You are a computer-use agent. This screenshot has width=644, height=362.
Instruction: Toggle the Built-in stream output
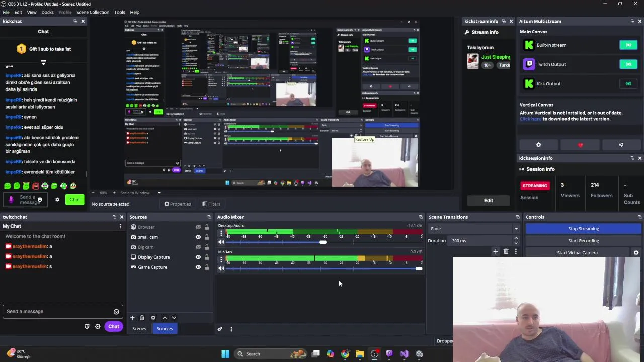point(628,45)
